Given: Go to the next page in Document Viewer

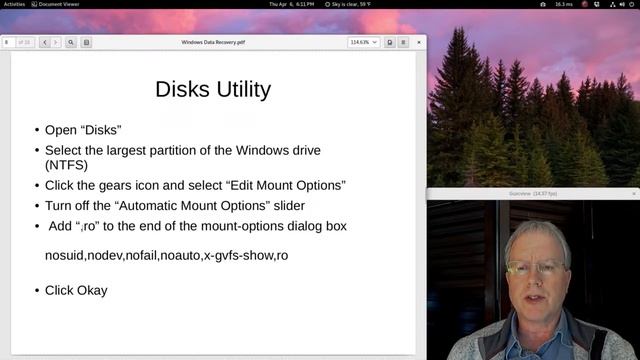Looking at the screenshot, I should [56, 42].
